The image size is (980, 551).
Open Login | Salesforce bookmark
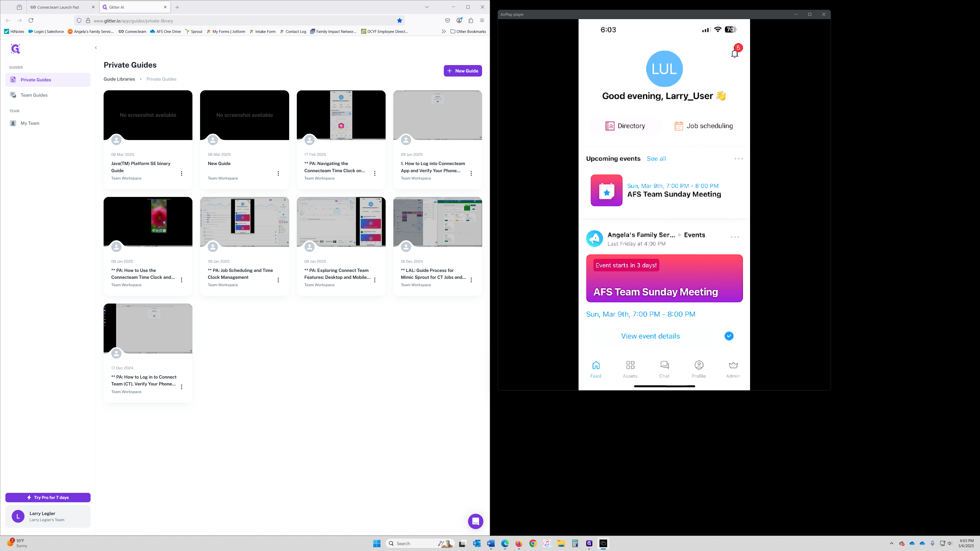(46, 32)
